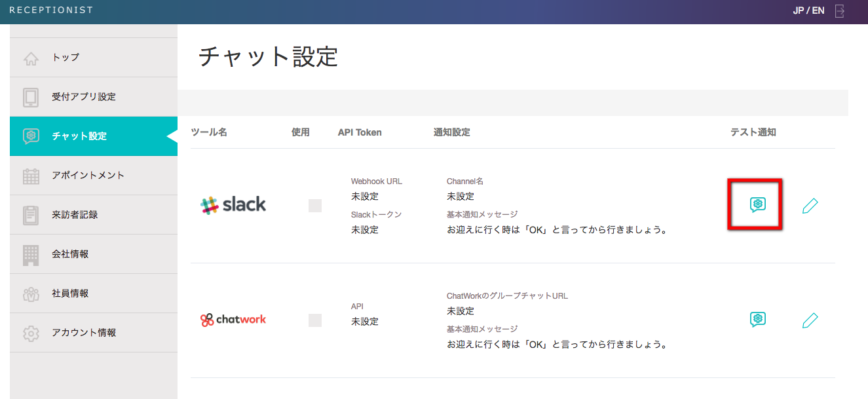Enable the ChatWork 使用 checkbox

(315, 320)
